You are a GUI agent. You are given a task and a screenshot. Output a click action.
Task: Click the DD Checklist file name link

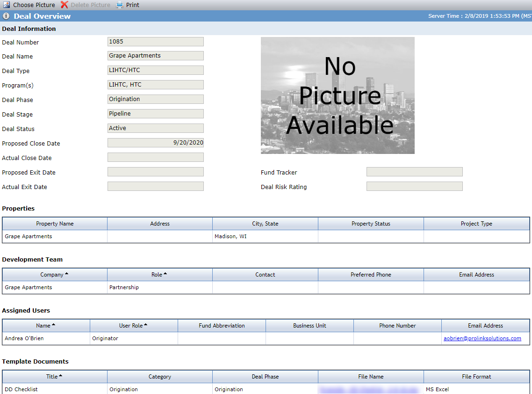point(369,389)
